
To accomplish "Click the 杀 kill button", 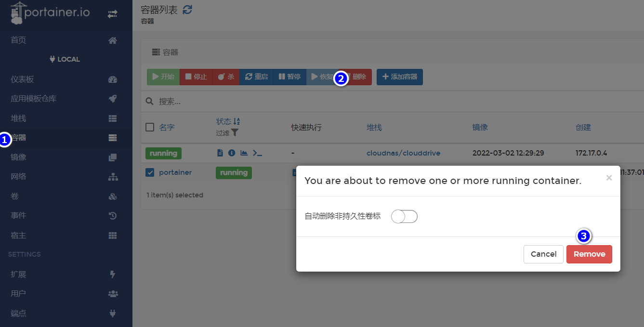I will (x=226, y=77).
